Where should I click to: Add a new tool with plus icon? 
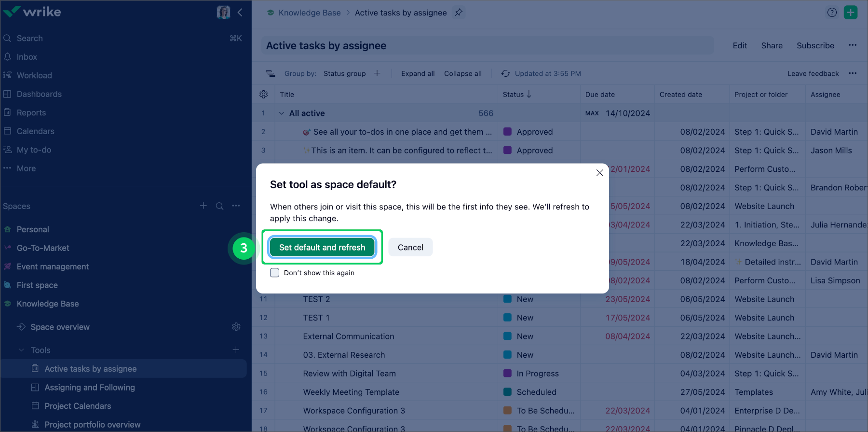[x=236, y=350]
